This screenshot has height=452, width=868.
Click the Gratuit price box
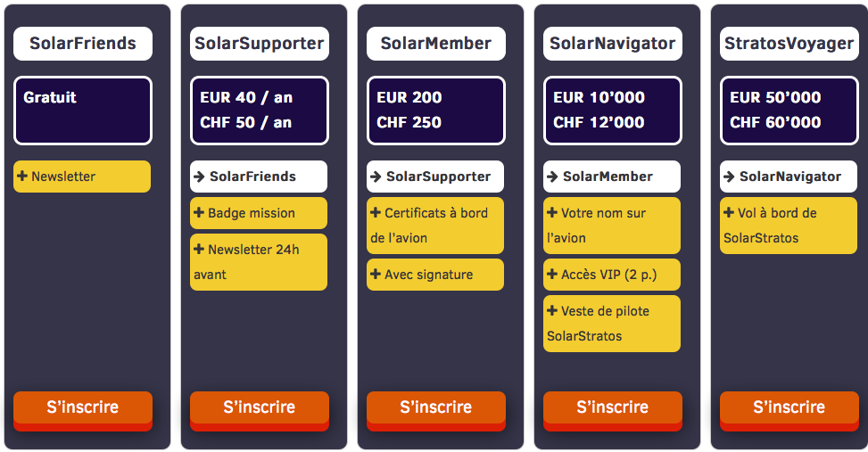click(x=82, y=111)
